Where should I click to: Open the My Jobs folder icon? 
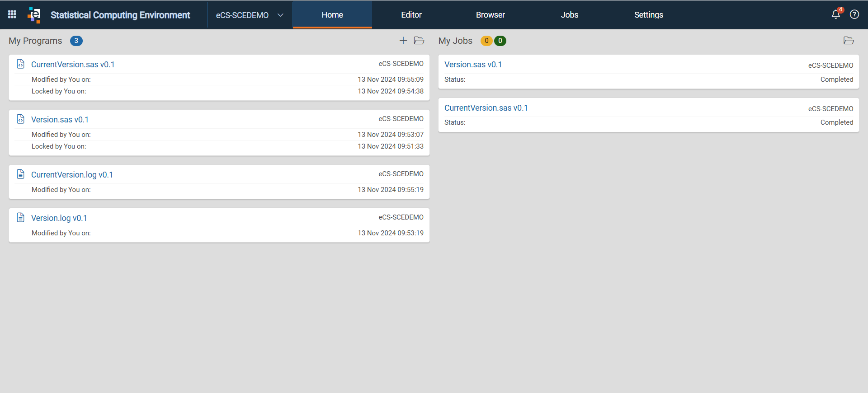[x=849, y=41]
